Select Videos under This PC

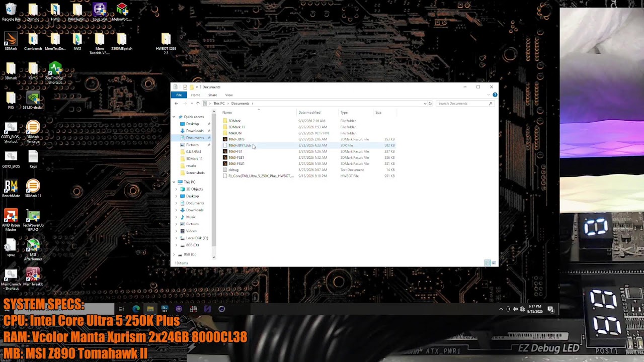[191, 231]
